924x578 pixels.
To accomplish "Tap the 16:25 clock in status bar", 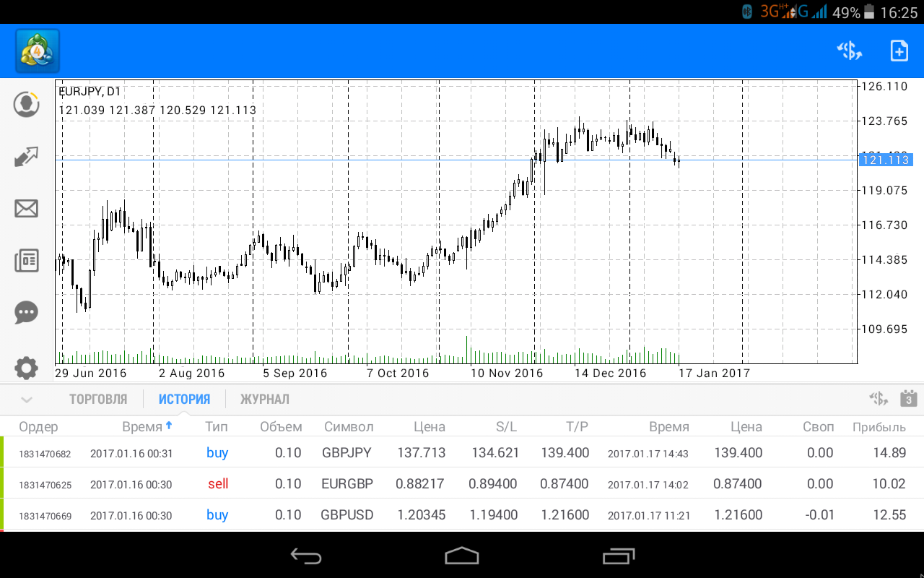I will coord(899,12).
